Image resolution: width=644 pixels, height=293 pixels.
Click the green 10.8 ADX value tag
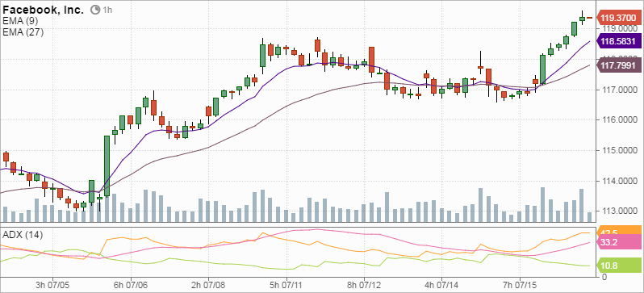tap(618, 266)
